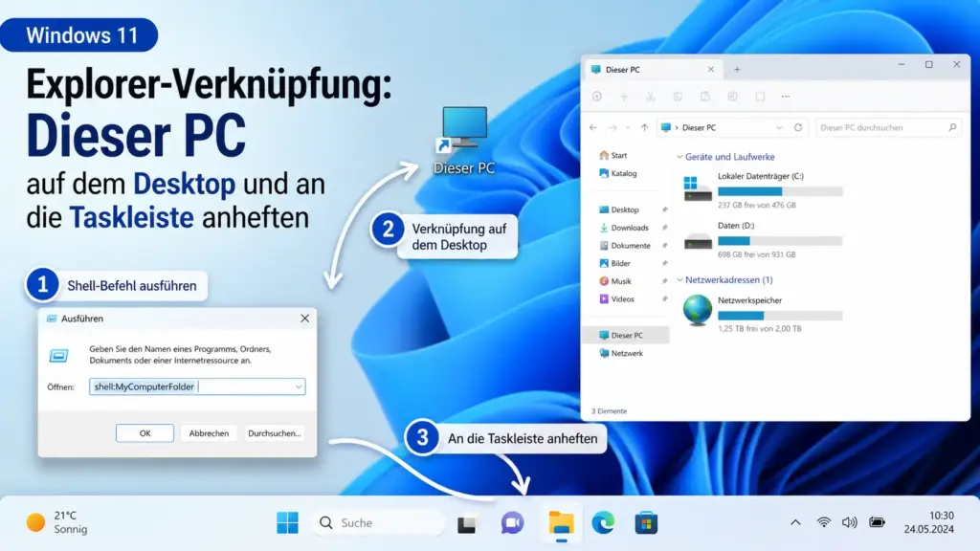Screen dimensions: 980x551
Task: Click '698 GB frei von 931 GB' text
Action: (757, 254)
